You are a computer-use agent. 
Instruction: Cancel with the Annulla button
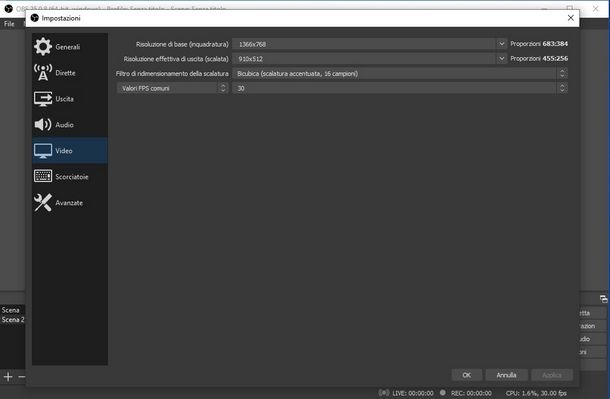tap(506, 375)
